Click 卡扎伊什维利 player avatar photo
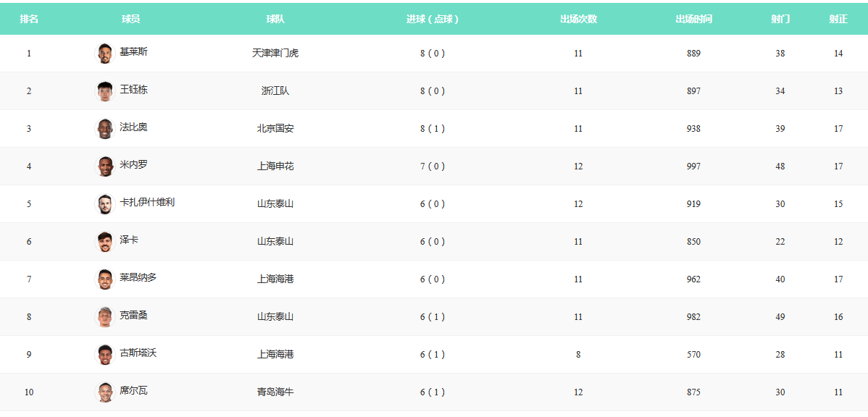 pyautogui.click(x=105, y=203)
